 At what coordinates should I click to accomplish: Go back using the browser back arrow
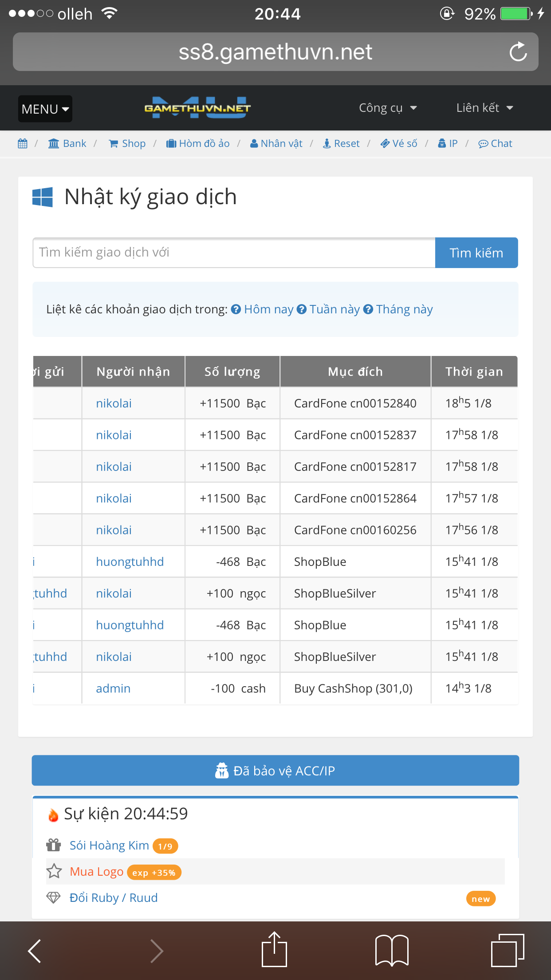point(35,951)
